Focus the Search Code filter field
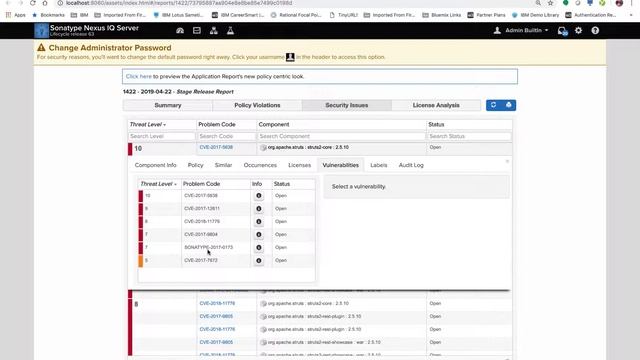640x360 pixels. pyautogui.click(x=227, y=136)
